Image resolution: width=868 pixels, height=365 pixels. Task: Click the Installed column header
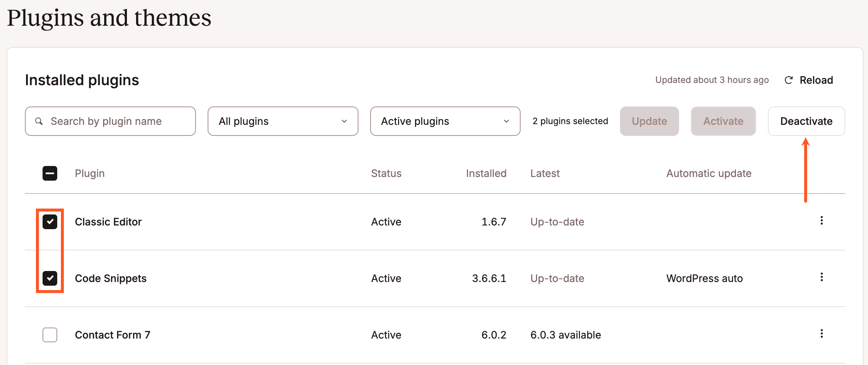[486, 173]
